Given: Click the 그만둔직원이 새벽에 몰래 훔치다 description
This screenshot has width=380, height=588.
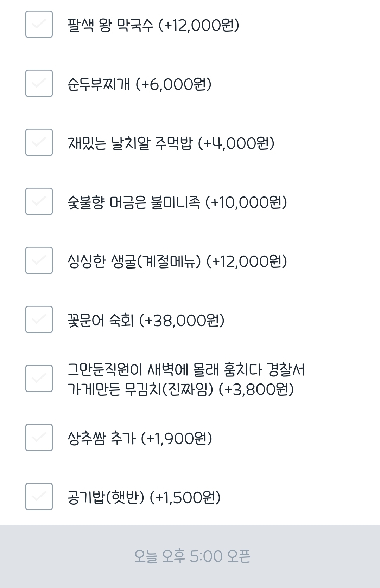Looking at the screenshot, I should 186,369.
